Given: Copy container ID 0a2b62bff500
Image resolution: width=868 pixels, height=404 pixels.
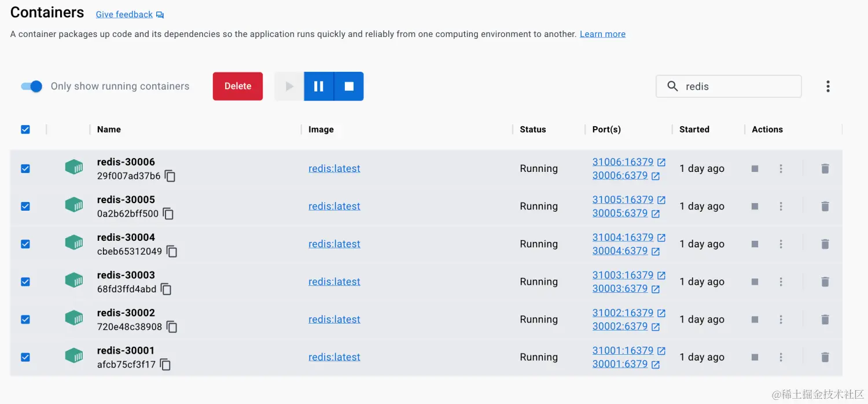Looking at the screenshot, I should click(x=168, y=214).
